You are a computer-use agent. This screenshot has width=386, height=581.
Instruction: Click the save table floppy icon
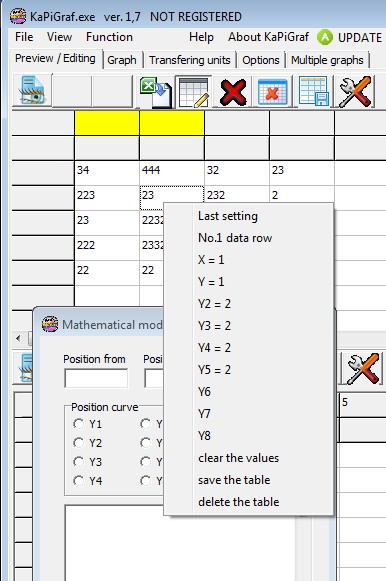314,92
